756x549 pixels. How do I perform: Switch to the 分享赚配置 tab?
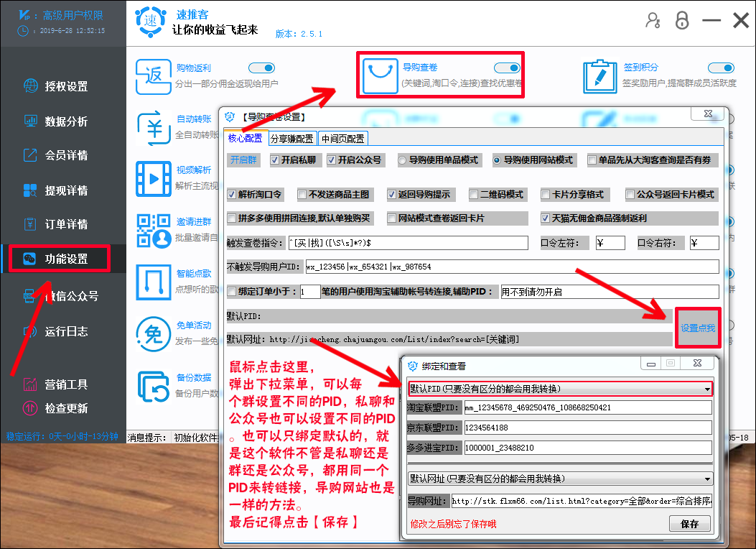point(292,139)
